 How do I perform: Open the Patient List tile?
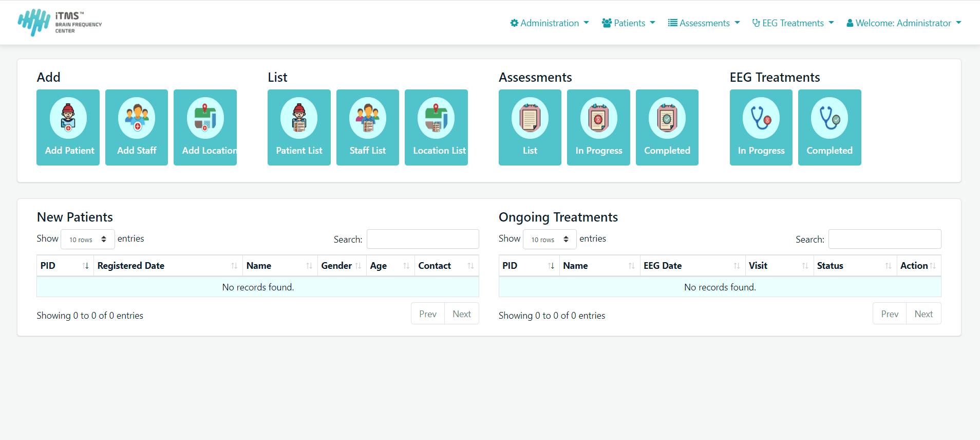point(299,127)
